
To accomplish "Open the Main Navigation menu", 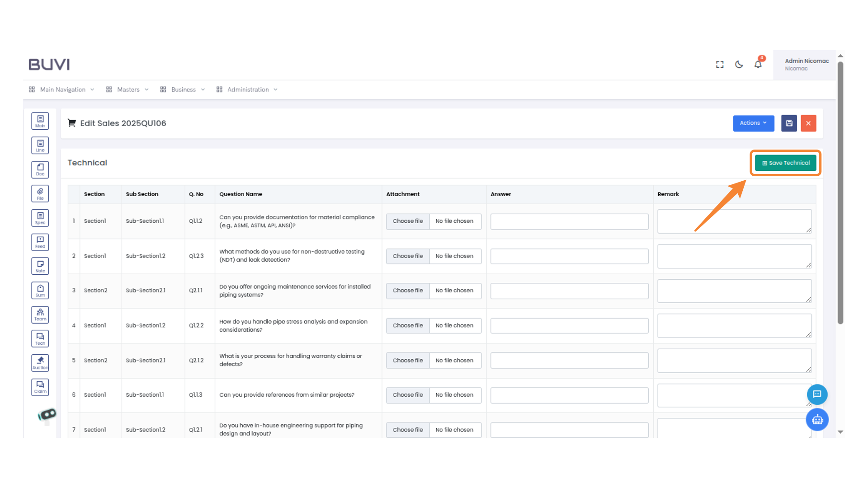I will point(62,89).
